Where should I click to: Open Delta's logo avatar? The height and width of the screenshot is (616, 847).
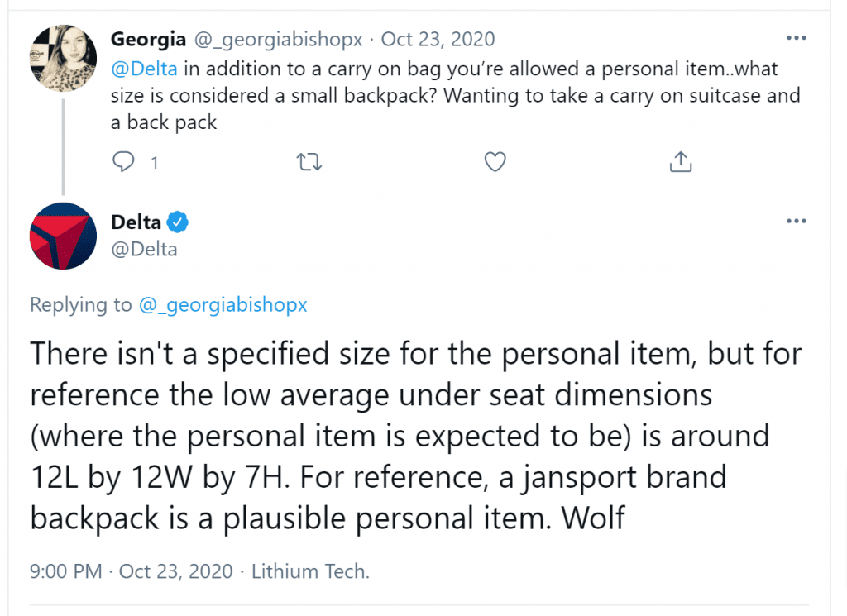click(63, 236)
